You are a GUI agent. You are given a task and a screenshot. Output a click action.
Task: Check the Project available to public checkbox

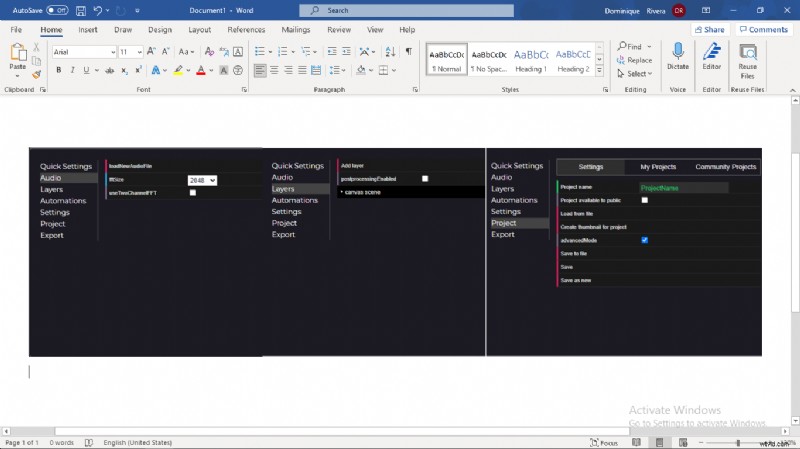click(644, 200)
